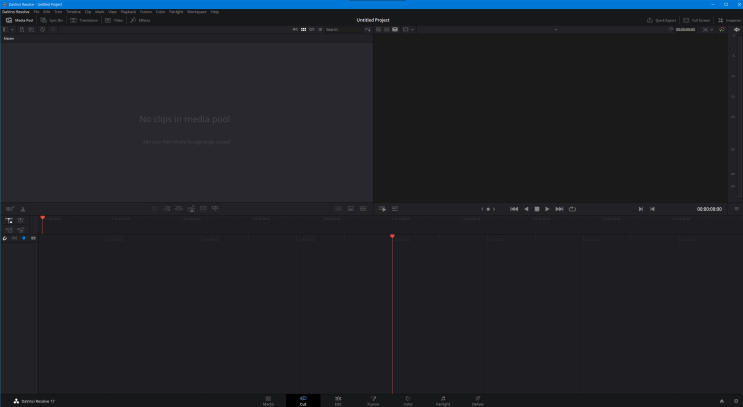Click the play forward button

tap(547, 209)
